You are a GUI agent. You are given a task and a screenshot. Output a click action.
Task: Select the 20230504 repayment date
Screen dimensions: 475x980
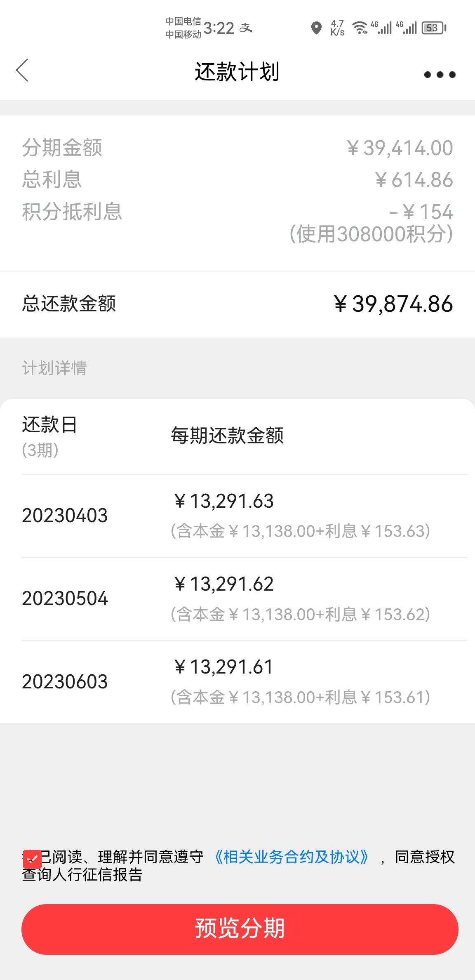pyautogui.click(x=65, y=598)
